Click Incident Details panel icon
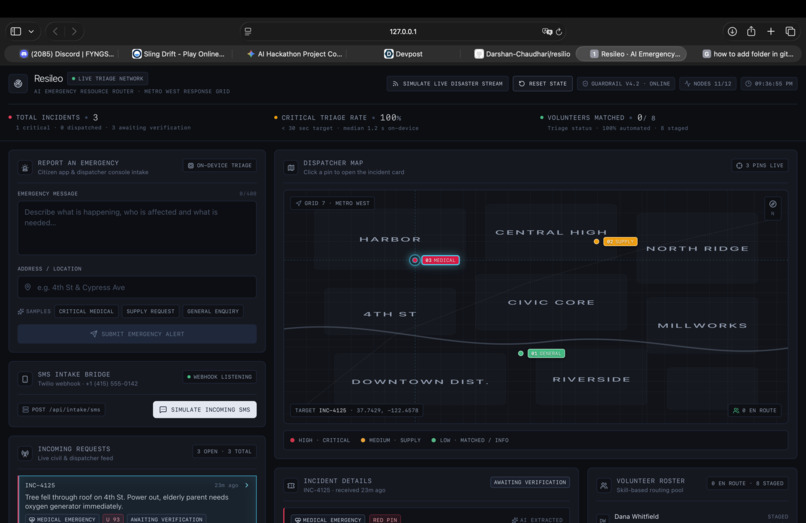Image resolution: width=806 pixels, height=523 pixels. coord(291,485)
